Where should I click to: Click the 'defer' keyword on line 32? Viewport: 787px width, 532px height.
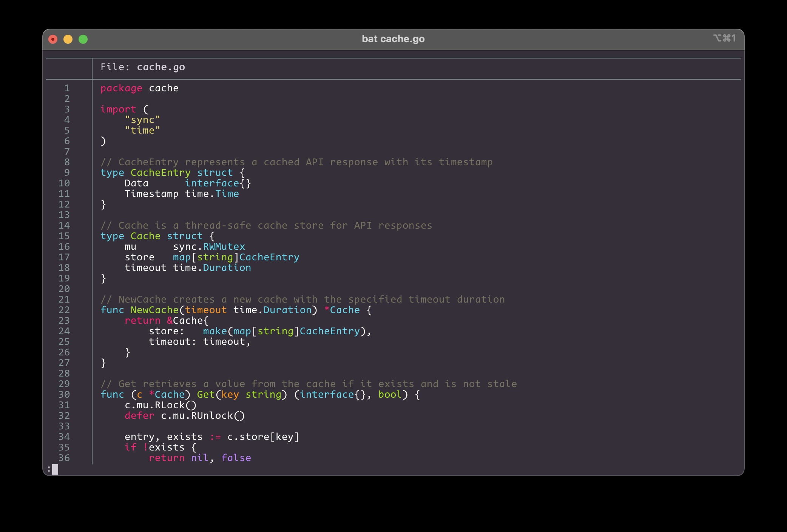coord(139,416)
